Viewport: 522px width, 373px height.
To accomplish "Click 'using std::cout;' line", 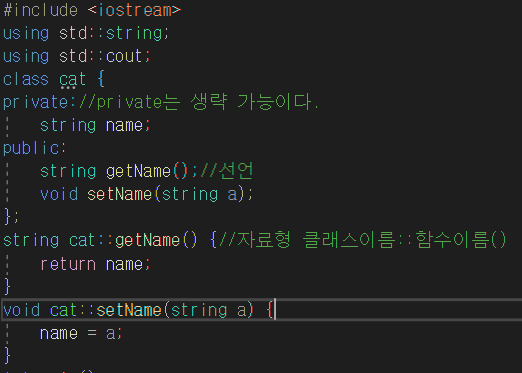I will [x=77, y=56].
